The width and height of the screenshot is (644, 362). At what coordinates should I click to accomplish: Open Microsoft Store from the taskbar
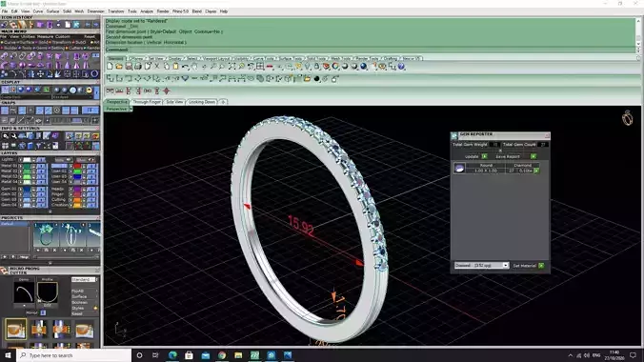[x=189, y=355]
